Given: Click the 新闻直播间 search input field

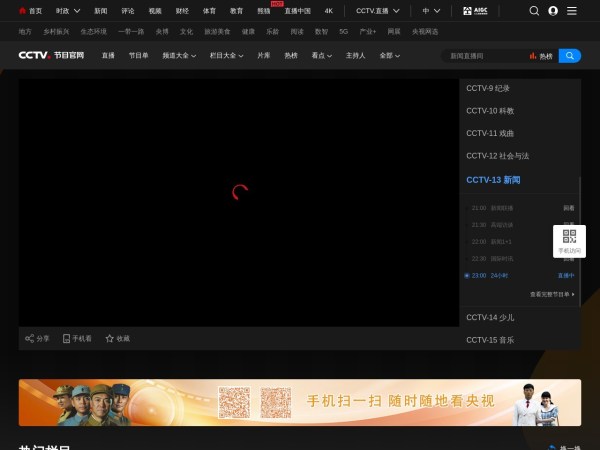Looking at the screenshot, I should tap(484, 56).
